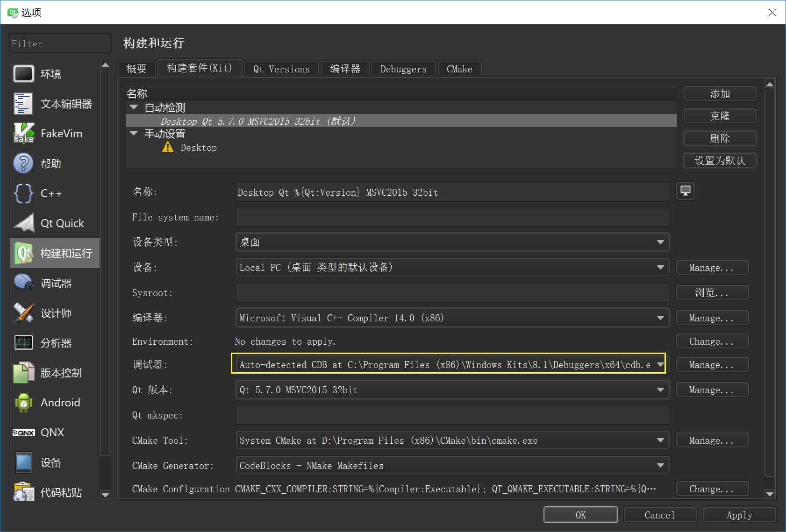This screenshot has width=786, height=532.
Task: Open the 代码粘贴 code pasting icon
Action: pos(23,491)
